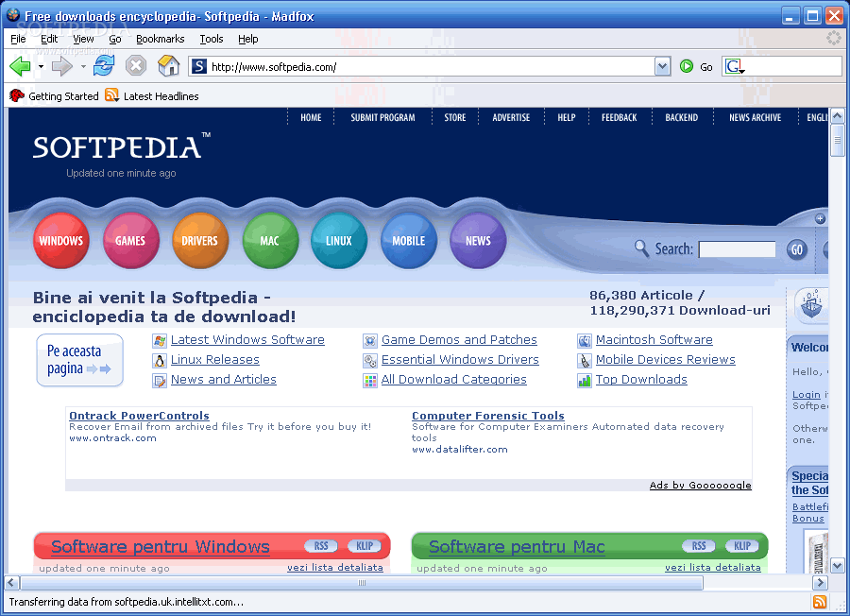Click the Game Demos and Patches icon
The width and height of the screenshot is (850, 616).
click(370, 340)
